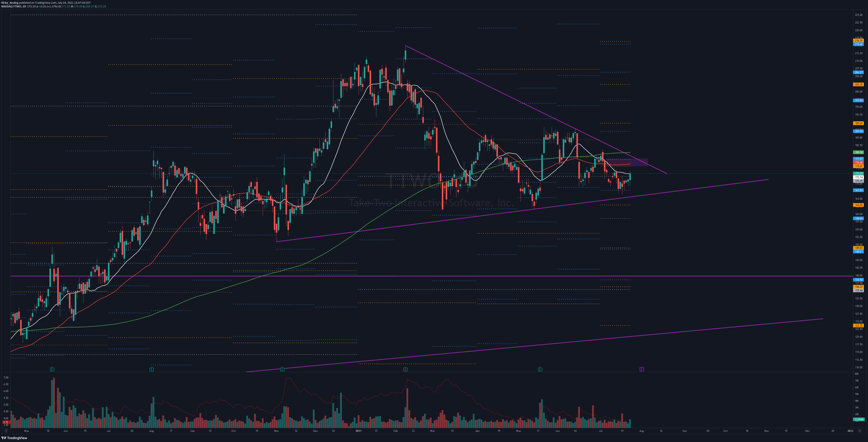
Task: Click the 8M volume scale value
Action: [857, 374]
